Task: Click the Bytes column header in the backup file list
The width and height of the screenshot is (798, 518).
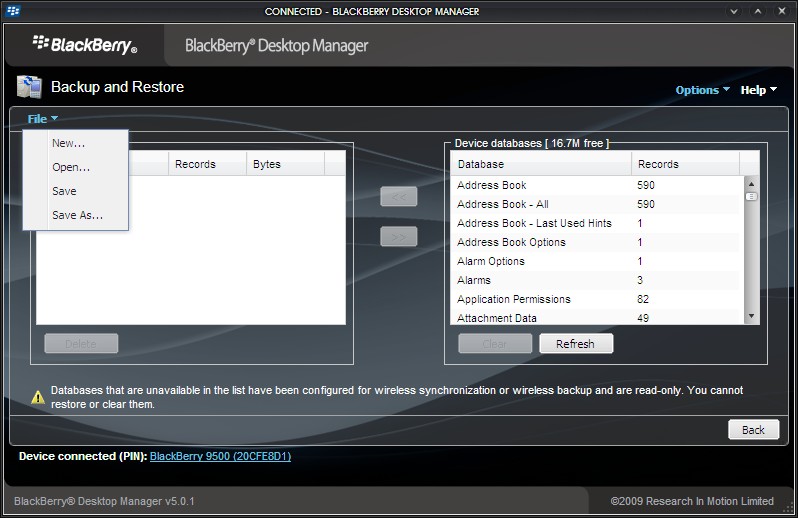Action: (x=286, y=164)
